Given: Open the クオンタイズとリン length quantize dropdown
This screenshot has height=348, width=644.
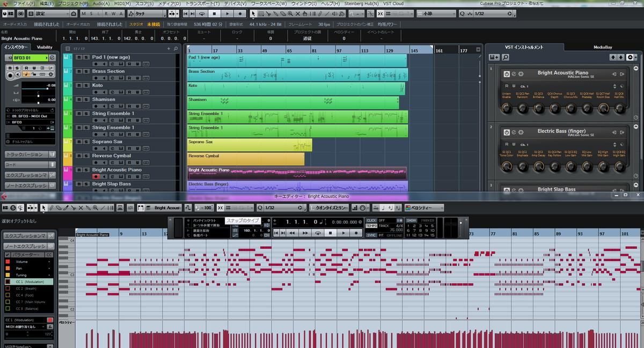Looking at the screenshot, I should 328,208.
